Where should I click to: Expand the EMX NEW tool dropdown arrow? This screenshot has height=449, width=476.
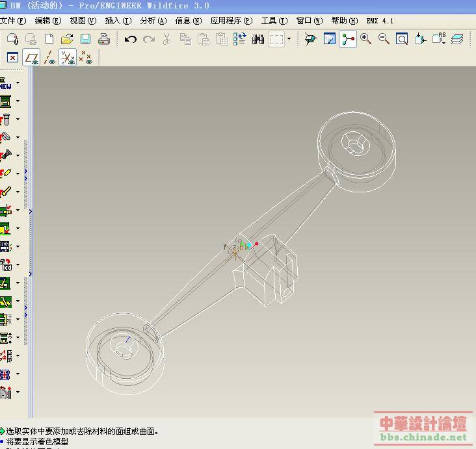[x=18, y=83]
